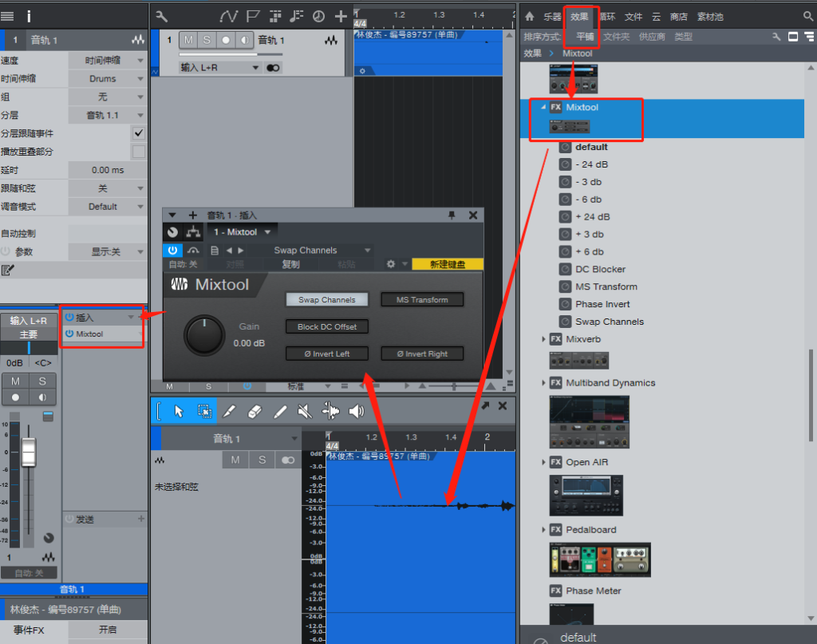Viewport: 817px width, 644px height.
Task: Switch to the 乐器 browser tab
Action: point(552,17)
